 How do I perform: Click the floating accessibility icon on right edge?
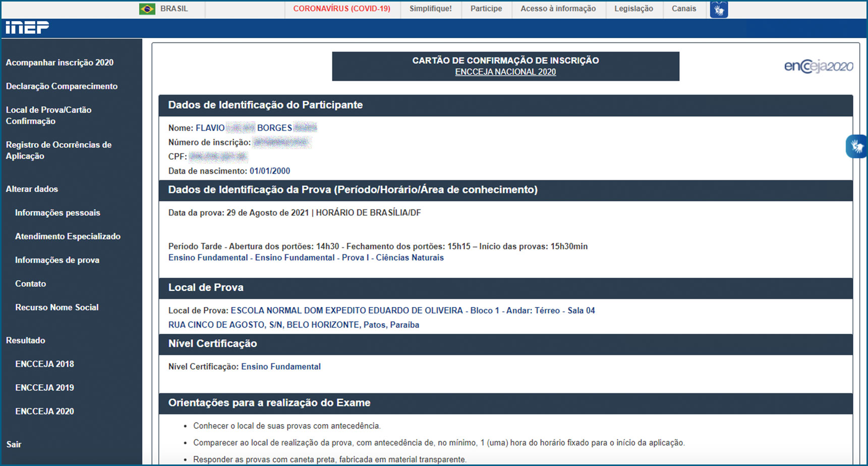tap(856, 146)
